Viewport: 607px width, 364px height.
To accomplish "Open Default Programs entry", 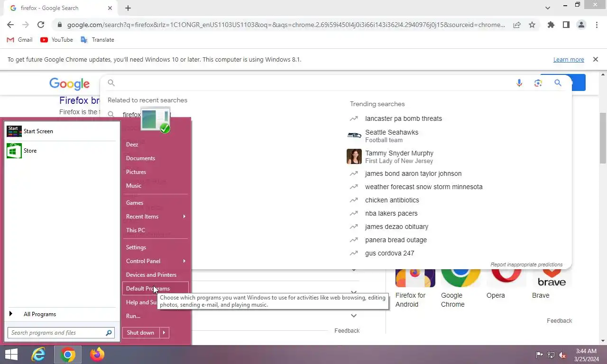I will click(x=156, y=288).
